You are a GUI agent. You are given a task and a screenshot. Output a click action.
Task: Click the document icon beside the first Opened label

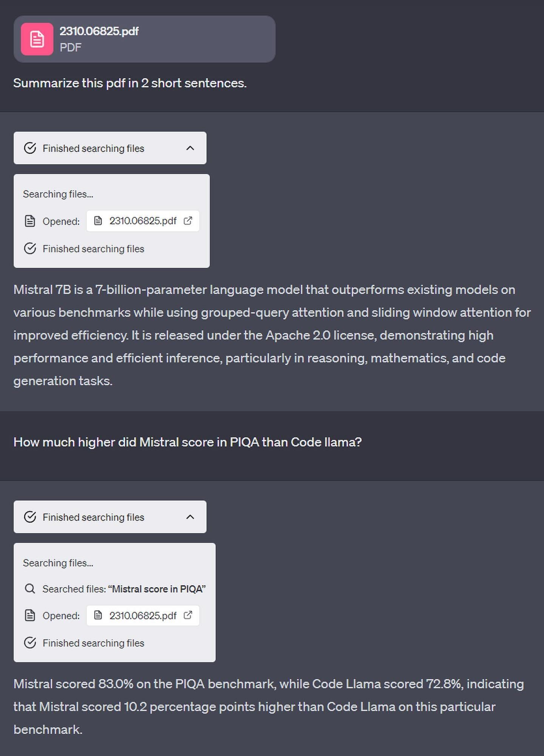click(30, 221)
